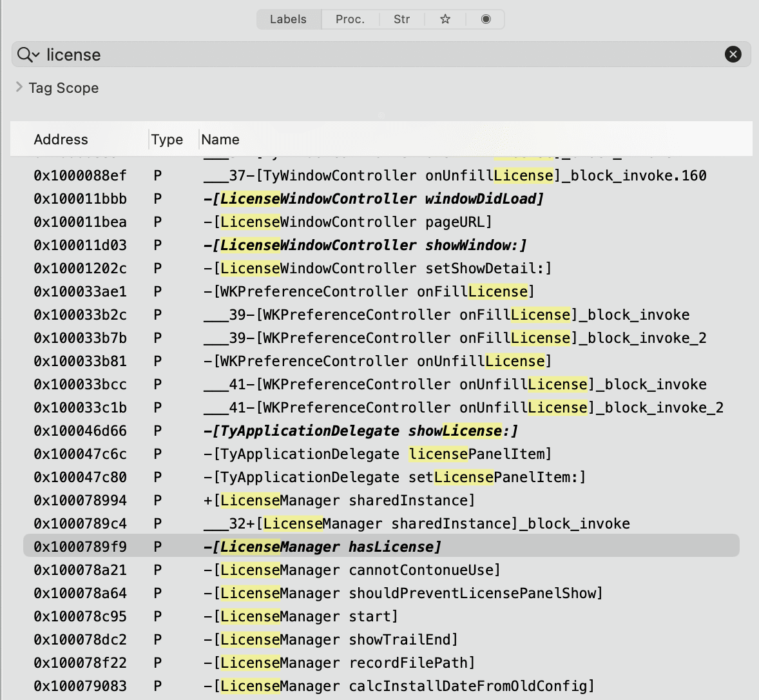This screenshot has height=700, width=759.
Task: Select LicenseManager cannotContonueUse procedure
Action: click(x=381, y=570)
